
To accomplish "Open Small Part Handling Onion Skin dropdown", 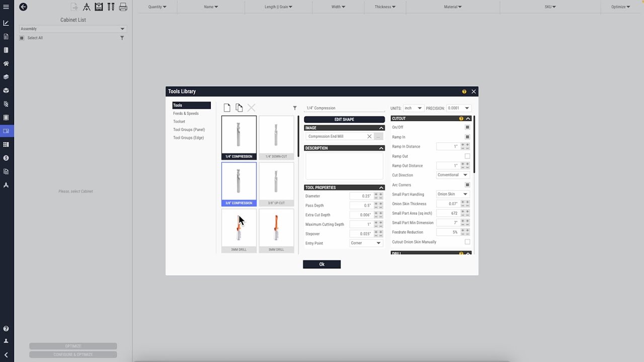I will 453,194.
